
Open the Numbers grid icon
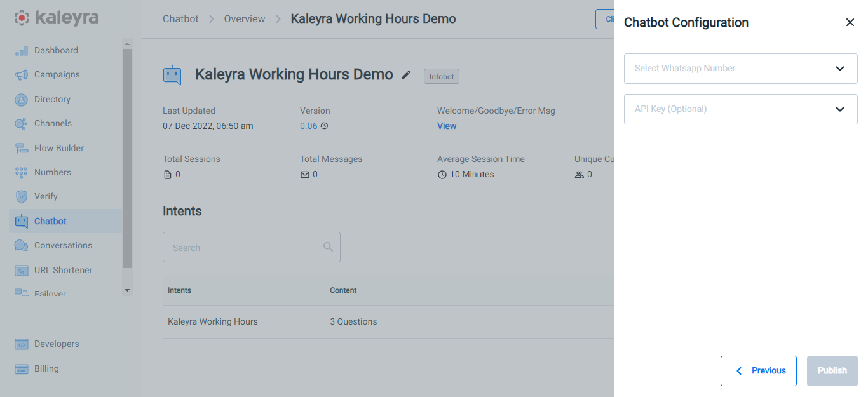tap(22, 172)
